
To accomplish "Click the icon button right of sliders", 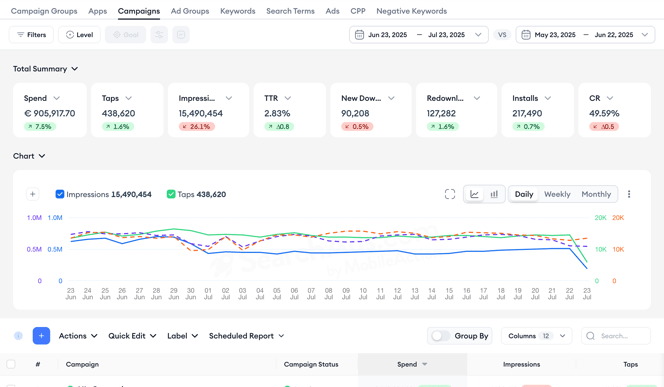I will coord(181,35).
